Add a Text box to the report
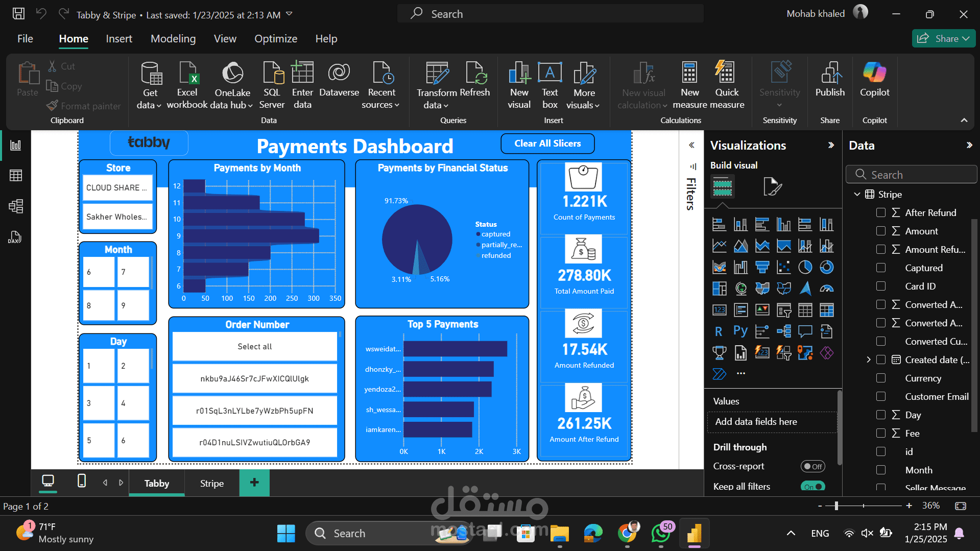 pyautogui.click(x=550, y=85)
